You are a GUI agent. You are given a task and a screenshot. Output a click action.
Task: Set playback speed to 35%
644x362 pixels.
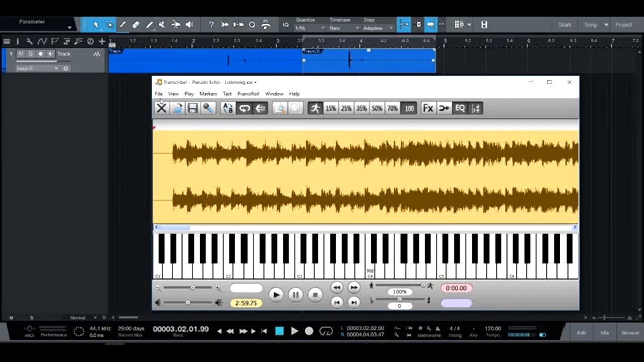[362, 108]
